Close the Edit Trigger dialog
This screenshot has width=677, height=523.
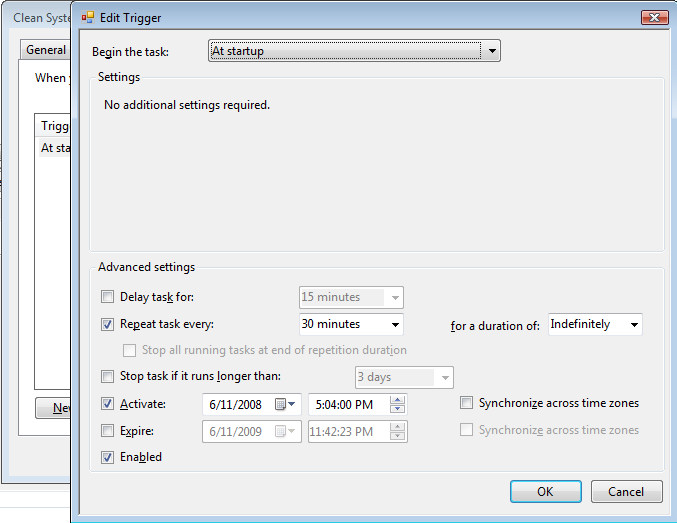(x=656, y=17)
